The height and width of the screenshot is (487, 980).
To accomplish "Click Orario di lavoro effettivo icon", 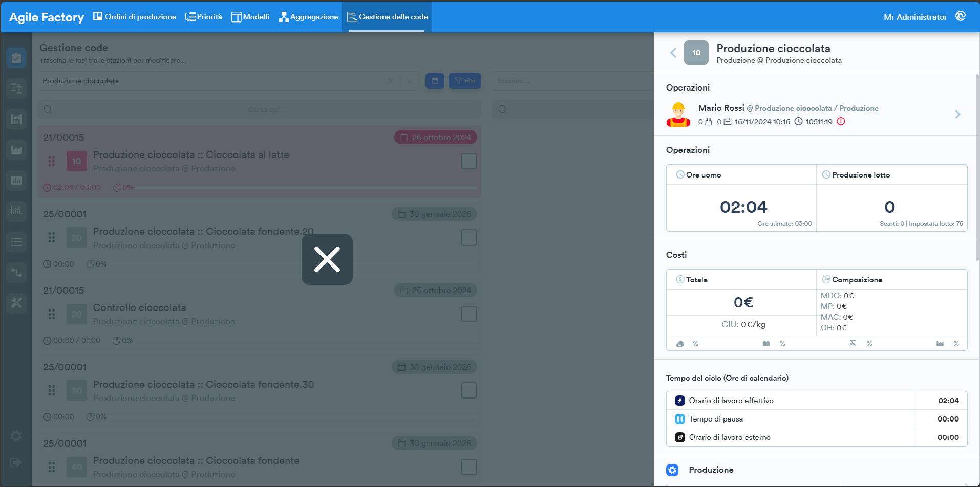I will pyautogui.click(x=679, y=401).
